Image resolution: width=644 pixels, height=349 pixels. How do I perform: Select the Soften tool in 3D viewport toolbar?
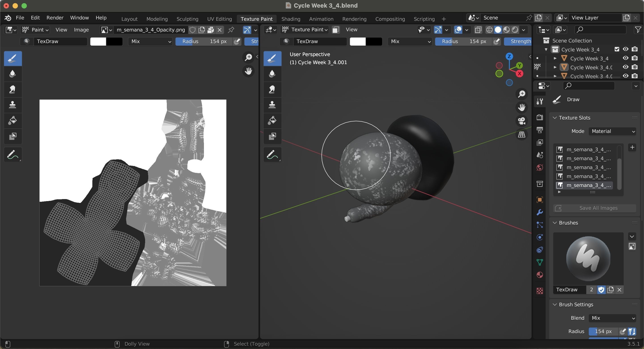pos(272,74)
